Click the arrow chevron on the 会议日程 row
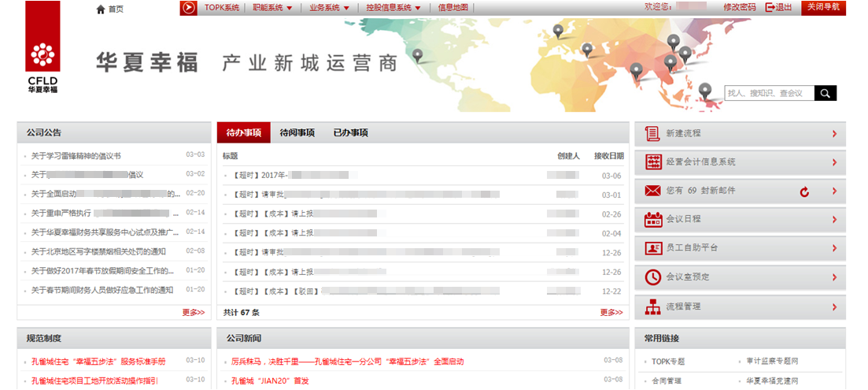The height and width of the screenshot is (390, 868). 834,219
